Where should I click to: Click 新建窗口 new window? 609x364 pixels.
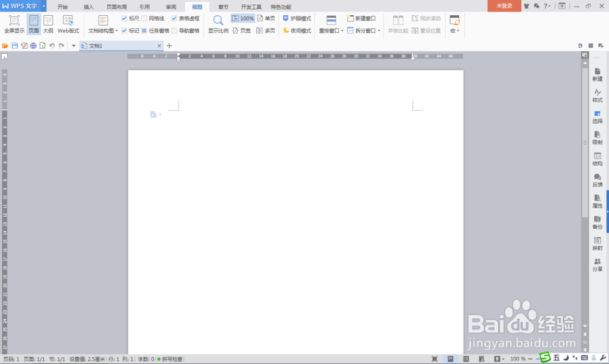(x=362, y=18)
